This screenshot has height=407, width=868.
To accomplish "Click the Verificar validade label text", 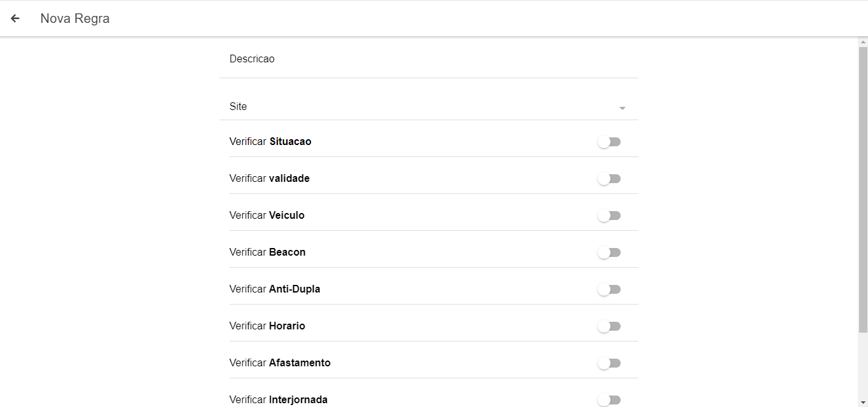I will (x=270, y=179).
